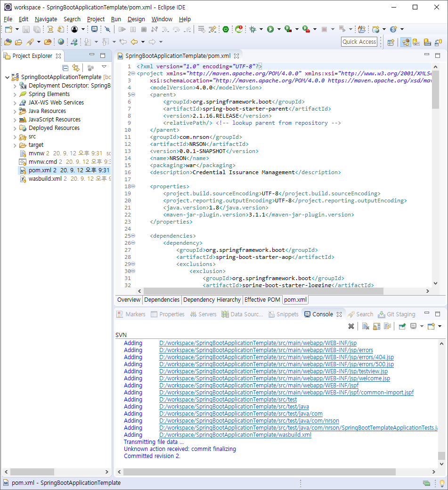Click the Save disk icon in toolbar
This screenshot has width=448, height=490.
(x=26, y=29)
